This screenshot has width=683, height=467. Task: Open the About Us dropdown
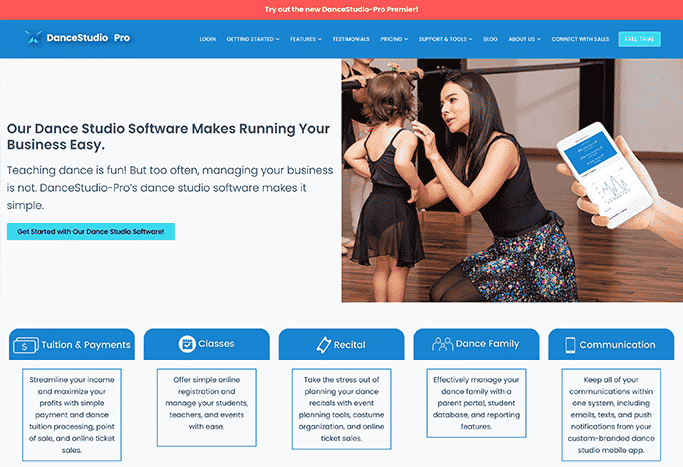tap(524, 39)
